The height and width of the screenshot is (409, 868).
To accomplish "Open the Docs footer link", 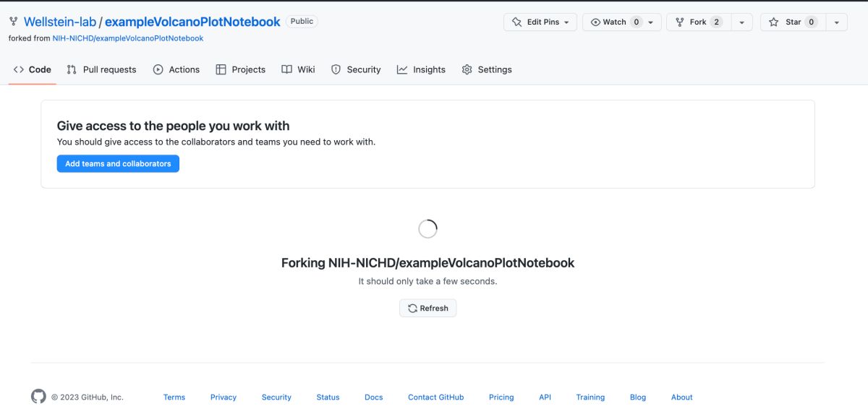I will coord(374,397).
